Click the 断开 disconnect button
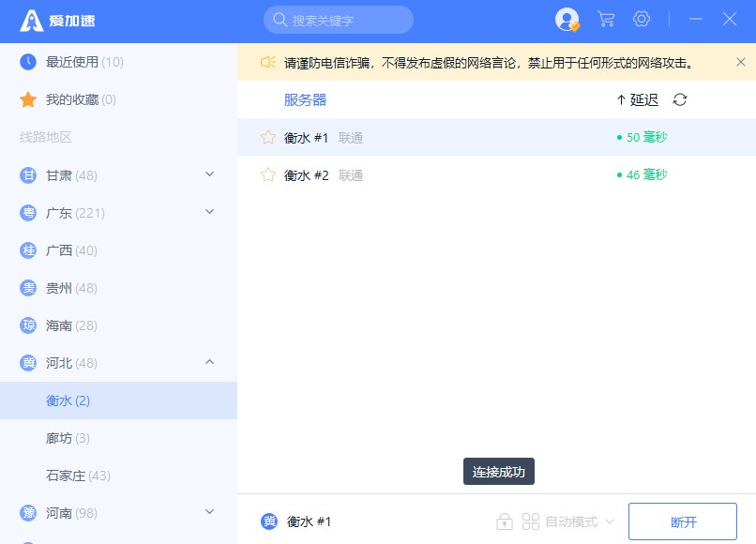The image size is (756, 544). click(x=683, y=521)
